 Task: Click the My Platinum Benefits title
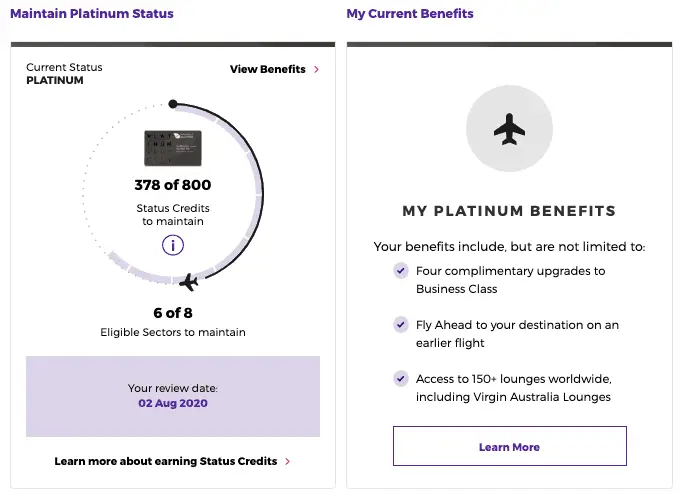pos(509,211)
